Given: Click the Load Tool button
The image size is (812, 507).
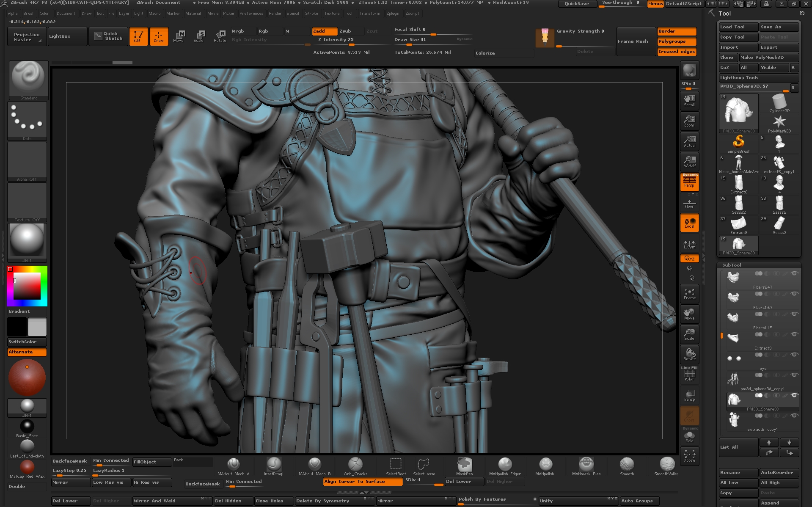Looking at the screenshot, I should pos(738,27).
